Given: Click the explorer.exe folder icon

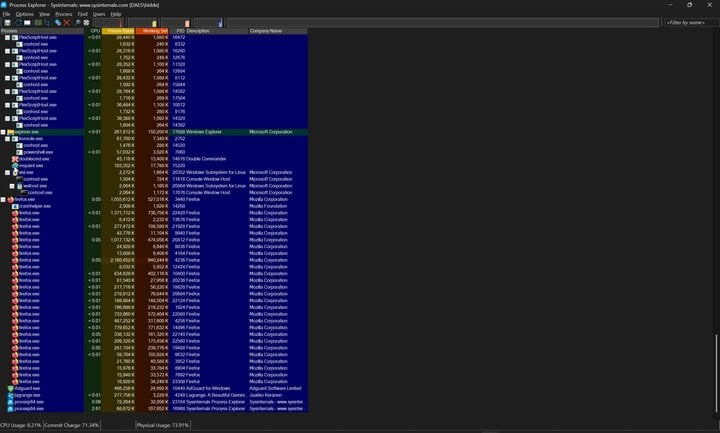Looking at the screenshot, I should point(10,132).
